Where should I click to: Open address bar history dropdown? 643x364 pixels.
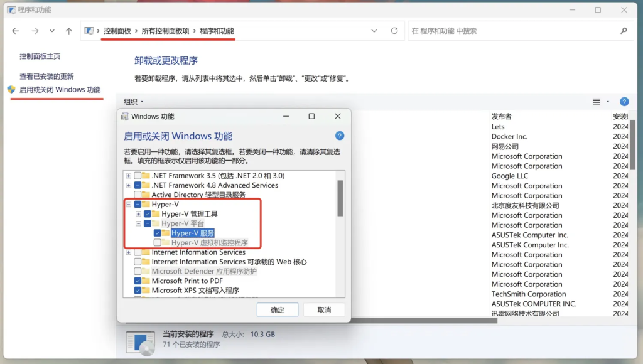point(374,31)
